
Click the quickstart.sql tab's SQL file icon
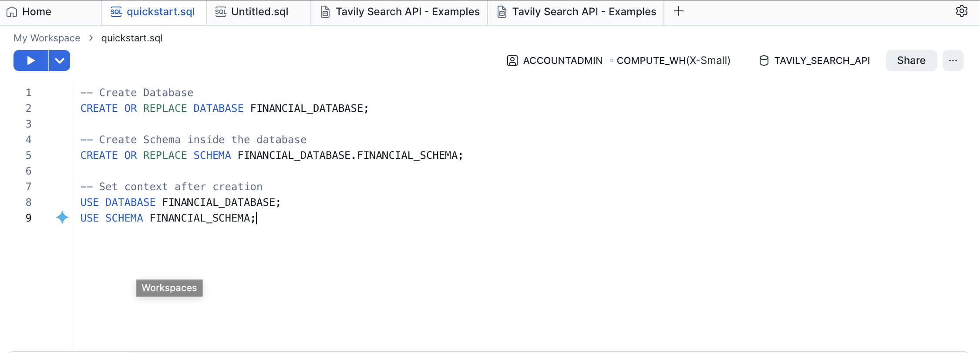point(116,12)
